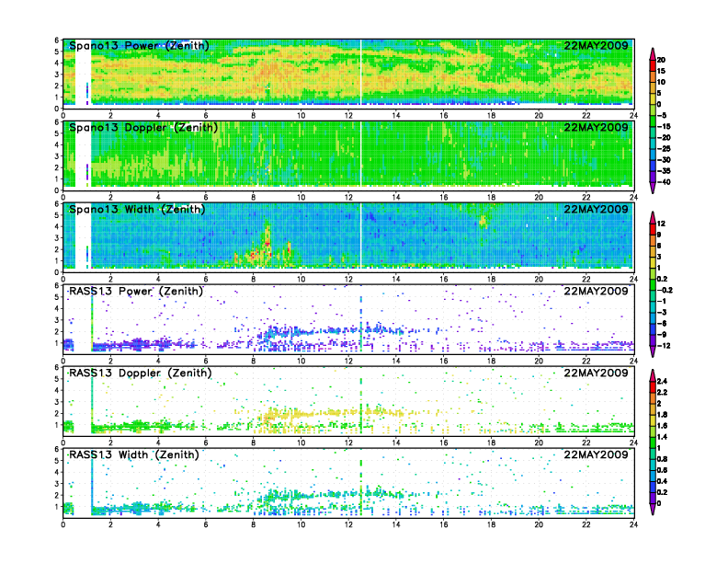Click the '-30' label on the top color bar

tap(664, 160)
